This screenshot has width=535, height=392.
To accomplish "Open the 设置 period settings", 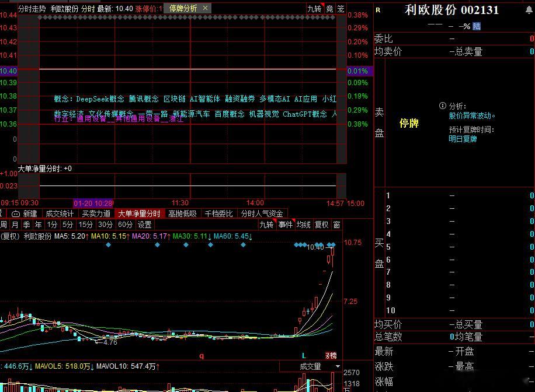I will pyautogui.click(x=144, y=225).
